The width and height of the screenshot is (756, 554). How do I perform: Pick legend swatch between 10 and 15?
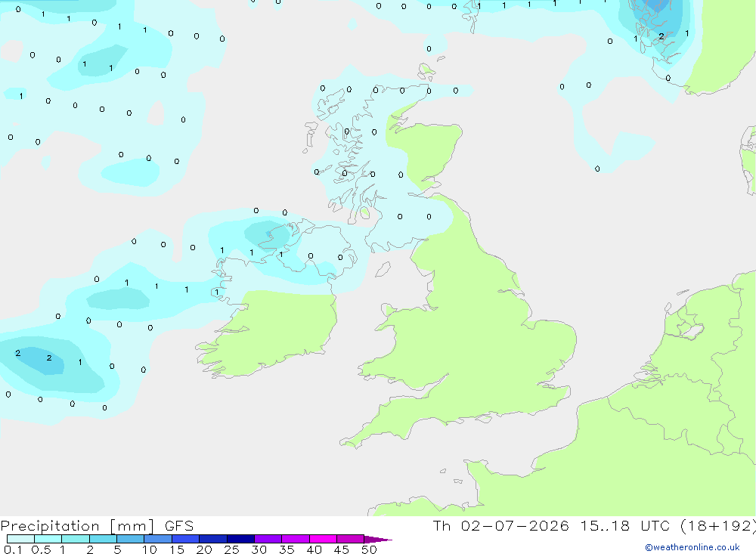(158, 539)
